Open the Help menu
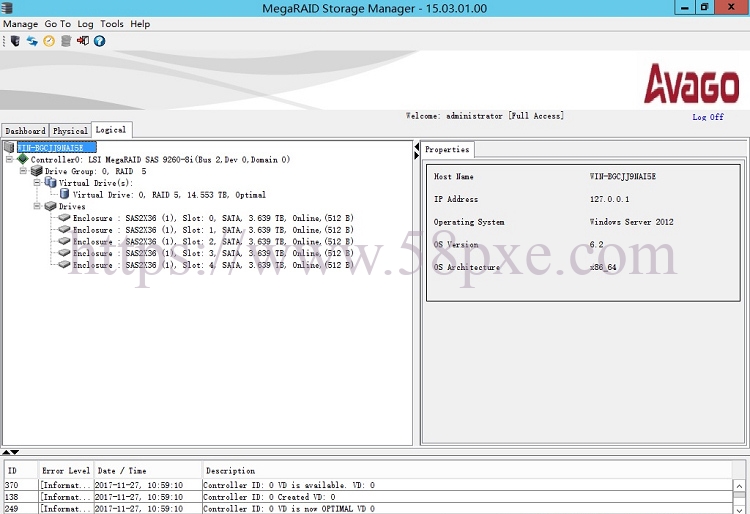 click(140, 24)
